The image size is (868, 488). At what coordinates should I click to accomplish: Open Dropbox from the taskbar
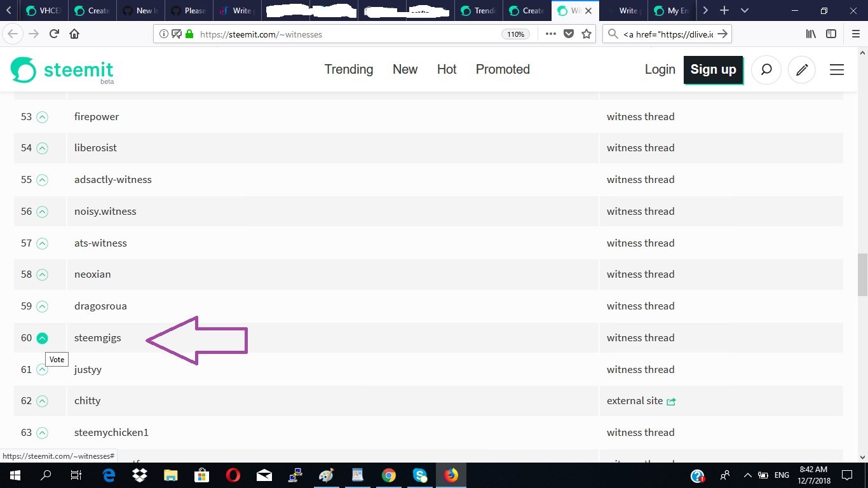[x=140, y=475]
